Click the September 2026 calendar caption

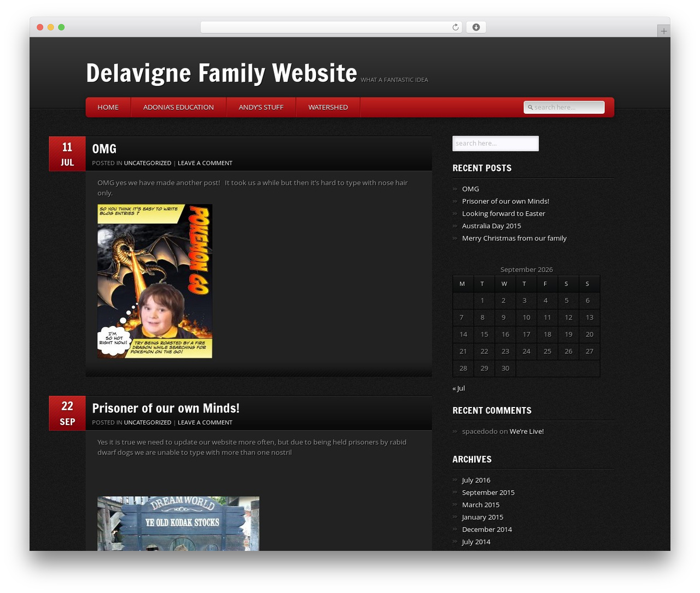pos(526,270)
